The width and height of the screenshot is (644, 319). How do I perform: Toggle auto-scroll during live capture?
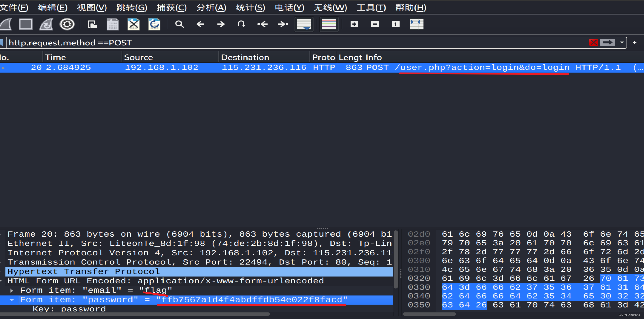click(x=304, y=24)
